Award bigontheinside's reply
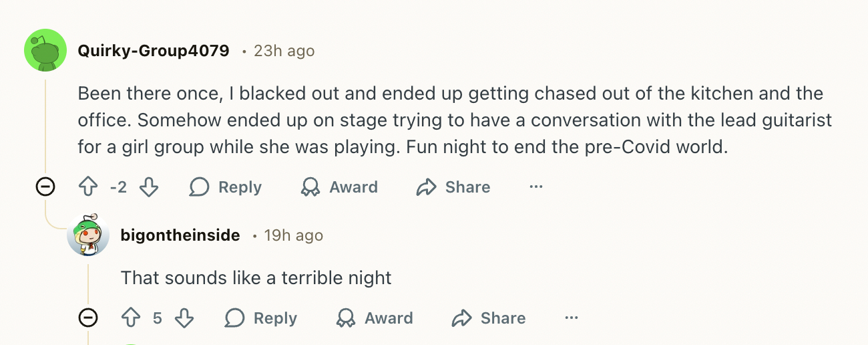This screenshot has width=868, height=345. [x=375, y=318]
